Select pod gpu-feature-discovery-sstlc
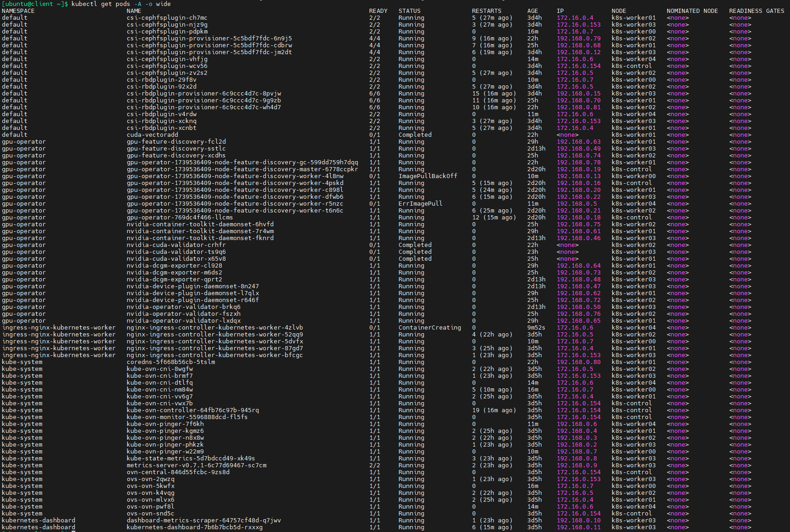The image size is (790, 532). point(176,148)
